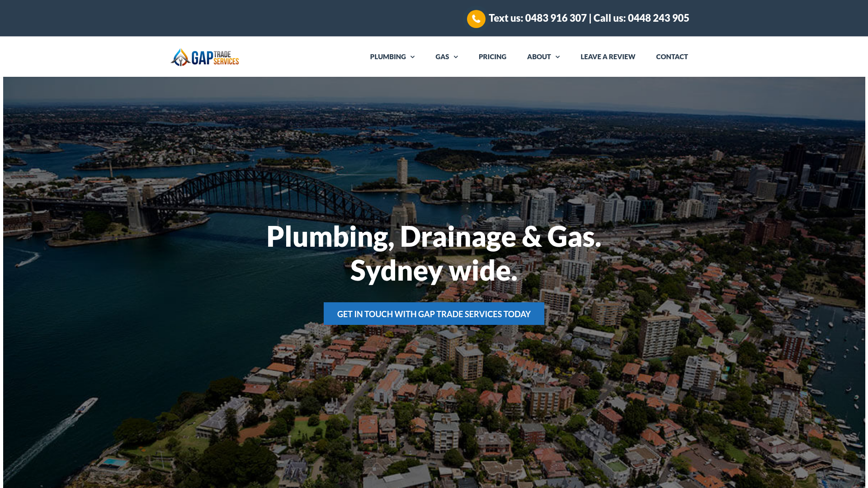Screen dimensions: 868x488
Task: Go to the Pricing page
Action: (x=492, y=56)
